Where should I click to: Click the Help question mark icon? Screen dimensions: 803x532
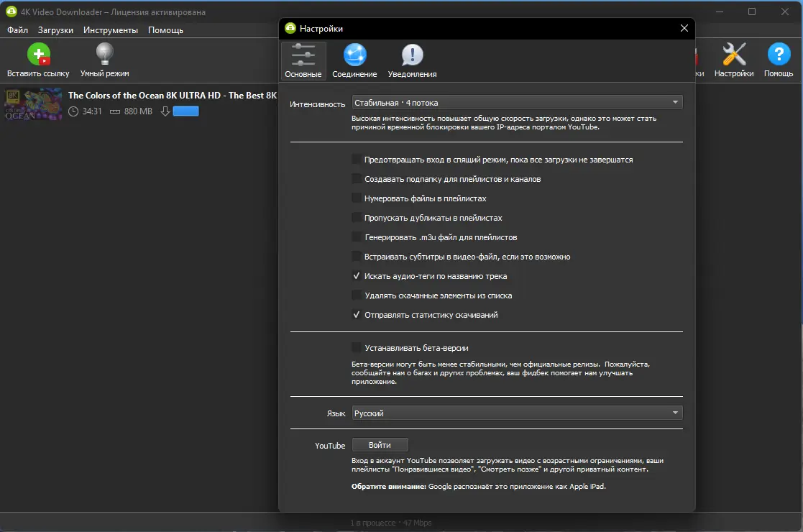pyautogui.click(x=779, y=54)
